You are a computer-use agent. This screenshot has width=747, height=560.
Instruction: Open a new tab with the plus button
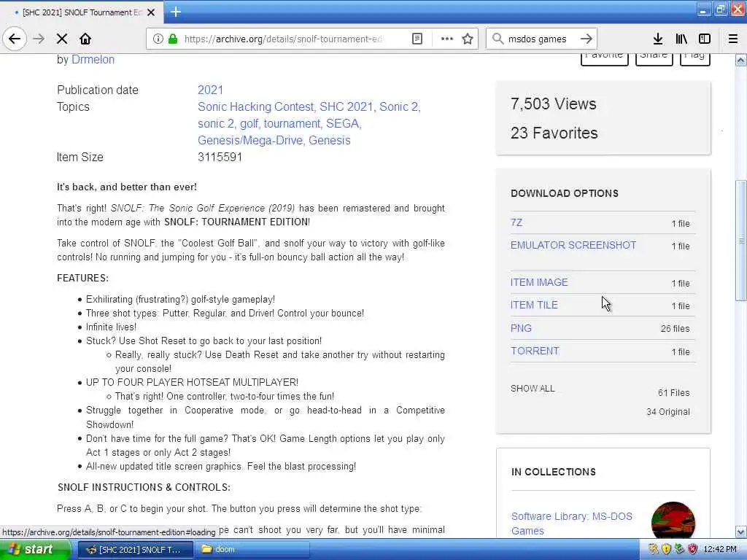point(176,12)
